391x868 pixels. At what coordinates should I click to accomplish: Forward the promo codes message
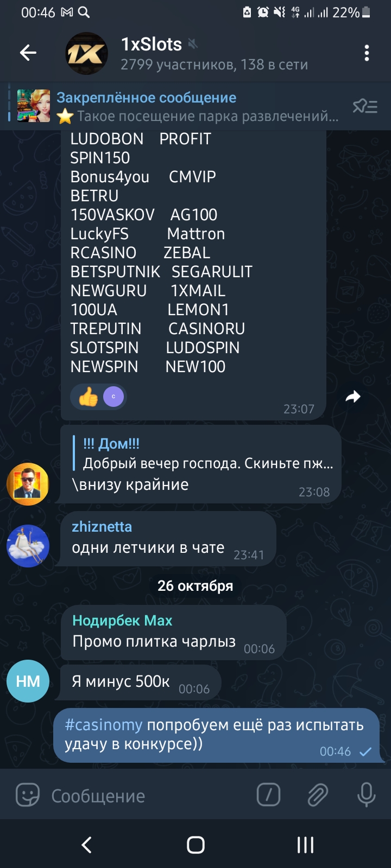coord(353,397)
